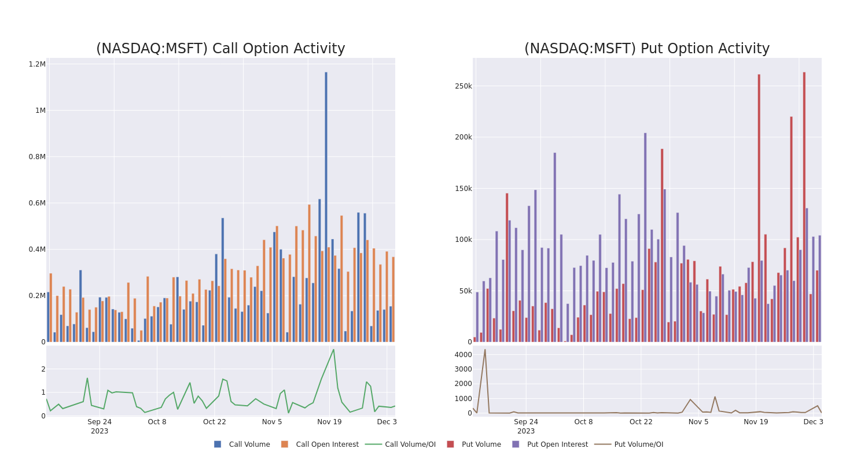The image size is (868, 463).
Task: Click the 0.6M axis label on call chart
Action: pos(37,203)
